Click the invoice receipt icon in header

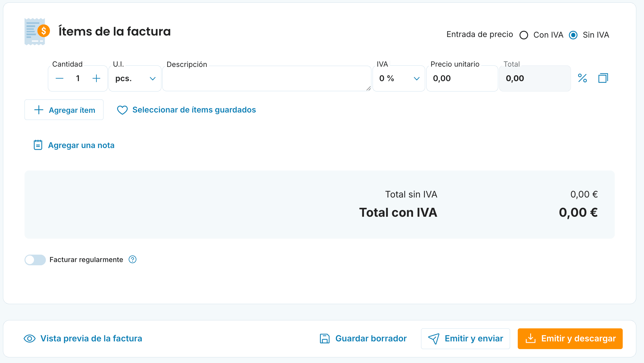[37, 31]
